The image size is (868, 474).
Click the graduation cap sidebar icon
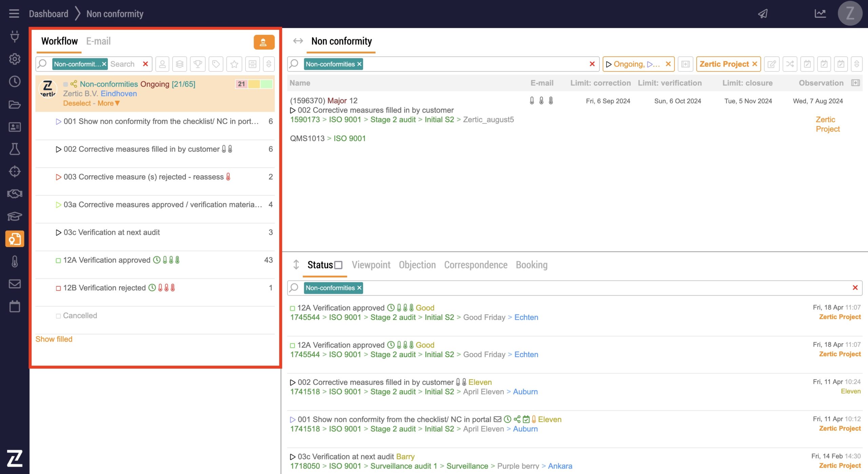pyautogui.click(x=15, y=216)
